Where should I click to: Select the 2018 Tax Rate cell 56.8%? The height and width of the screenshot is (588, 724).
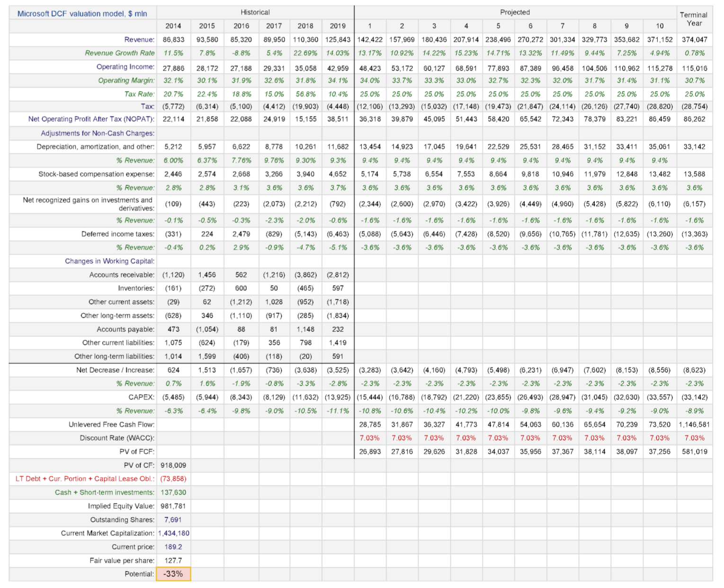pos(305,94)
